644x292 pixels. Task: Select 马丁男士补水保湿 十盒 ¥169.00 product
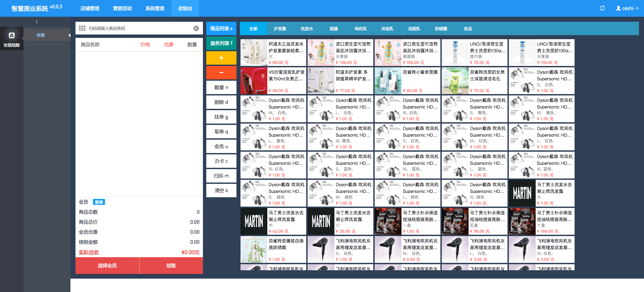point(542,221)
